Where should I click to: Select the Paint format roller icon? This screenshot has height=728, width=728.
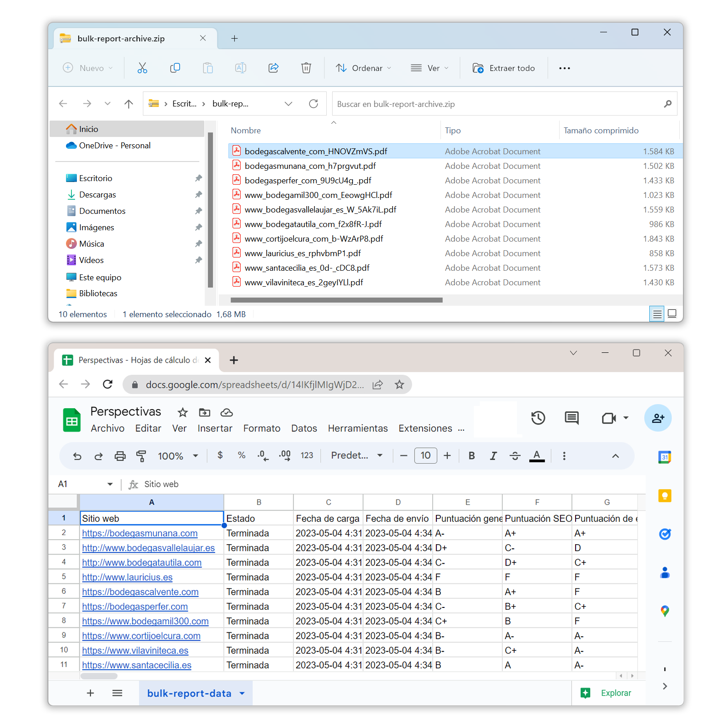click(142, 456)
